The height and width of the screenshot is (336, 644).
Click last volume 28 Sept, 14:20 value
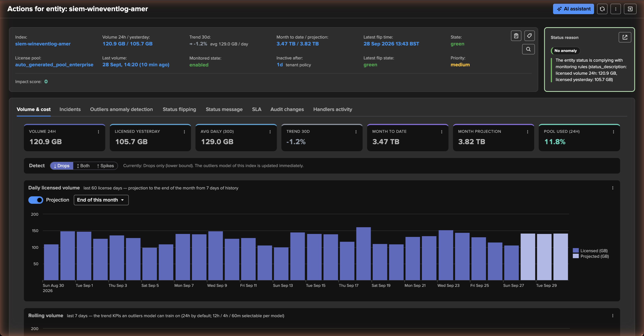[x=136, y=65]
